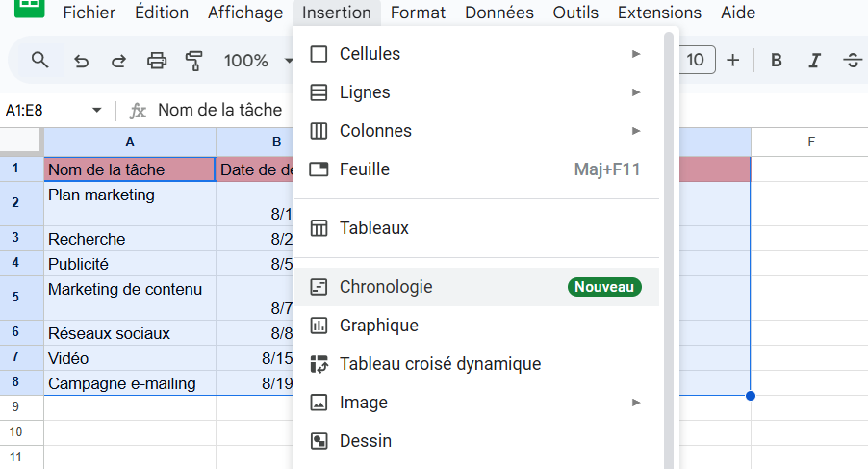Image resolution: width=868 pixels, height=469 pixels.
Task: Print the spreadsheet
Action: [x=157, y=61]
